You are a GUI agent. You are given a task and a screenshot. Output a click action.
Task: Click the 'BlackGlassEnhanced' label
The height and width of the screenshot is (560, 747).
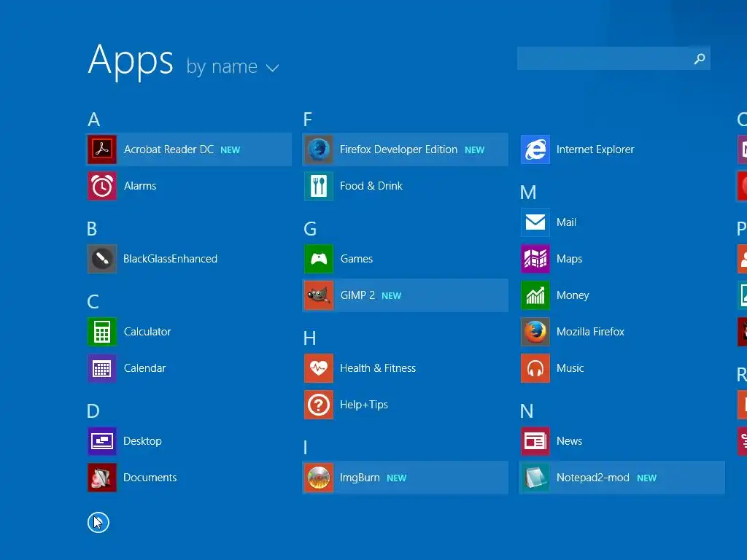(170, 259)
